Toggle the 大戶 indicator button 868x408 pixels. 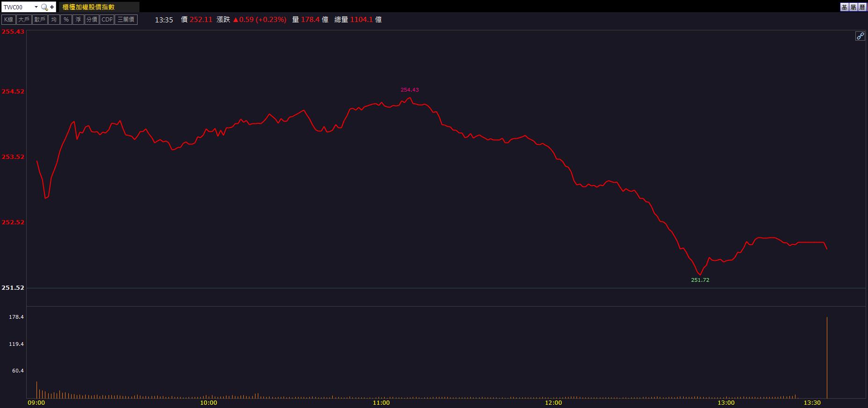[x=24, y=20]
